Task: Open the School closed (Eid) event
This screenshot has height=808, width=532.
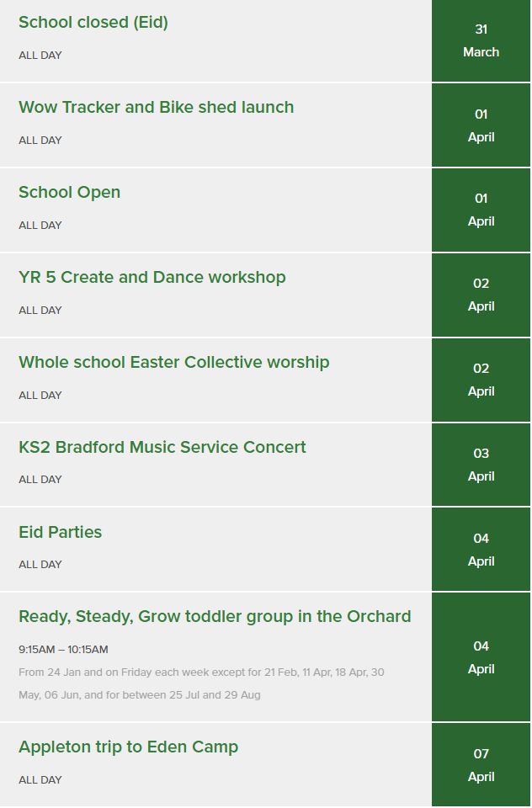Action: pos(93,23)
